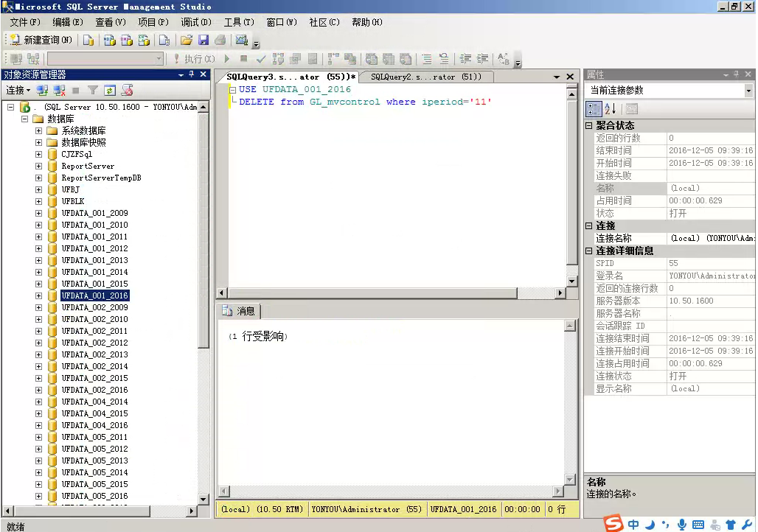Expand the UFDATA_001_2016 database node
The width and height of the screenshot is (758, 532).
[38, 295]
